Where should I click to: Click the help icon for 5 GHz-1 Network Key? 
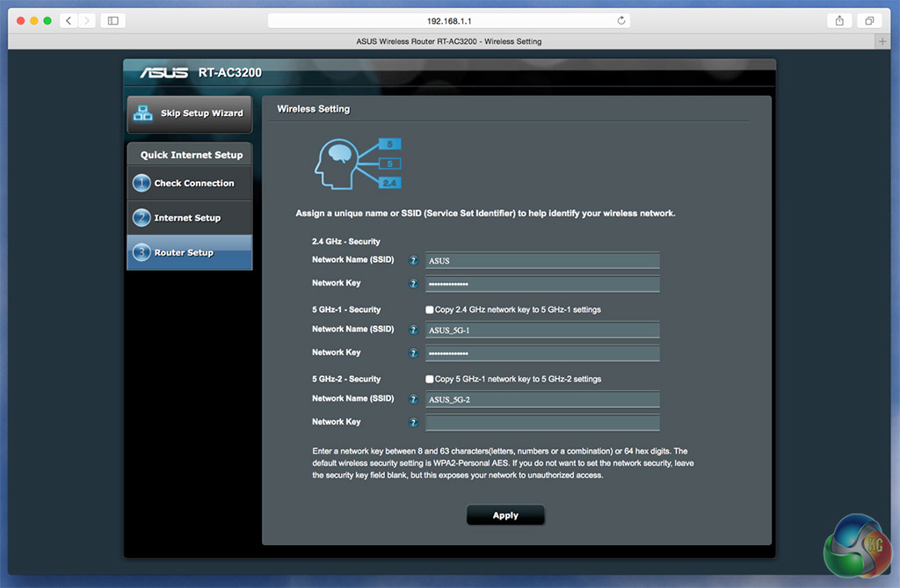click(413, 353)
